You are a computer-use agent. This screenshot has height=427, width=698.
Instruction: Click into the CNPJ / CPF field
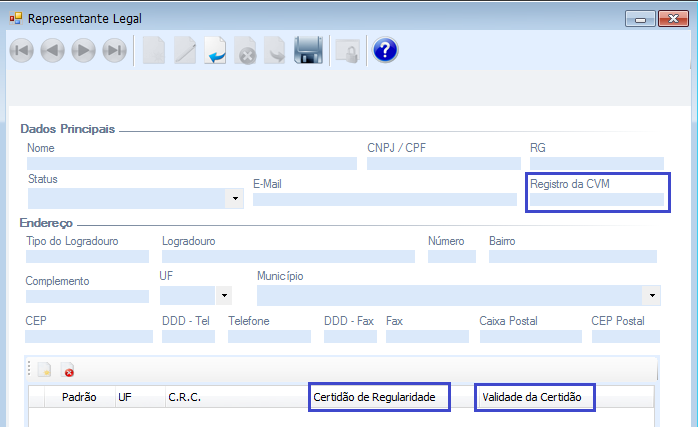(444, 163)
